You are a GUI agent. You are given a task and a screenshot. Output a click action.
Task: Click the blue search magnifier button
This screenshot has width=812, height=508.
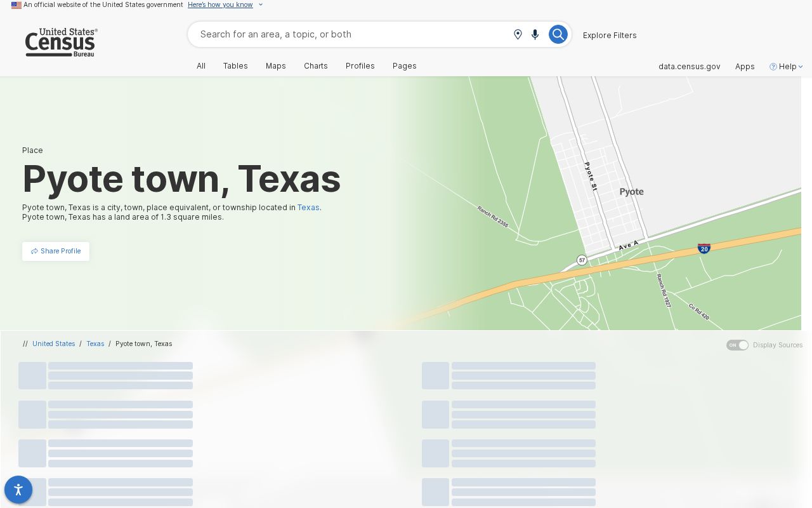pos(558,34)
